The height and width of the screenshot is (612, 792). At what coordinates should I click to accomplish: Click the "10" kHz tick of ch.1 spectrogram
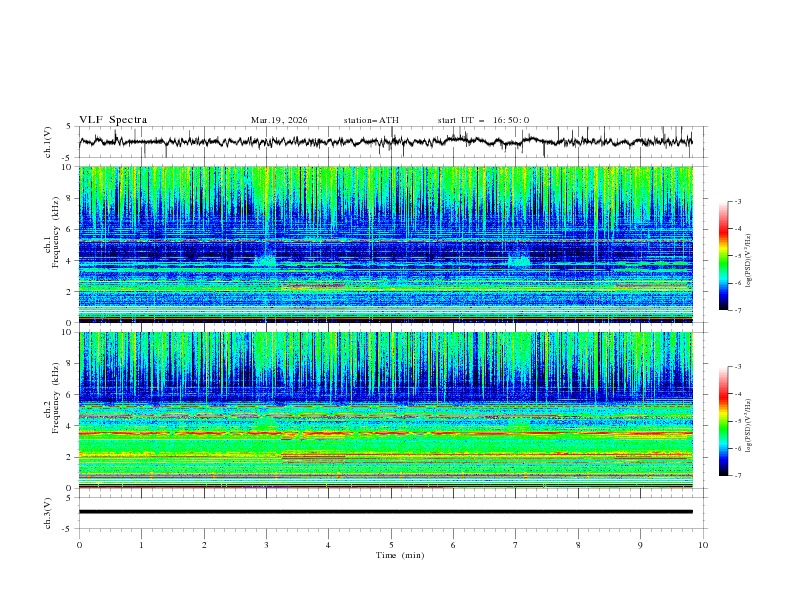click(68, 167)
